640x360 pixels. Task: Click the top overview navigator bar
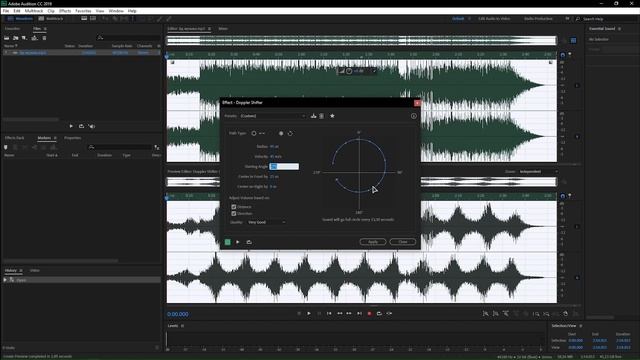click(x=361, y=40)
